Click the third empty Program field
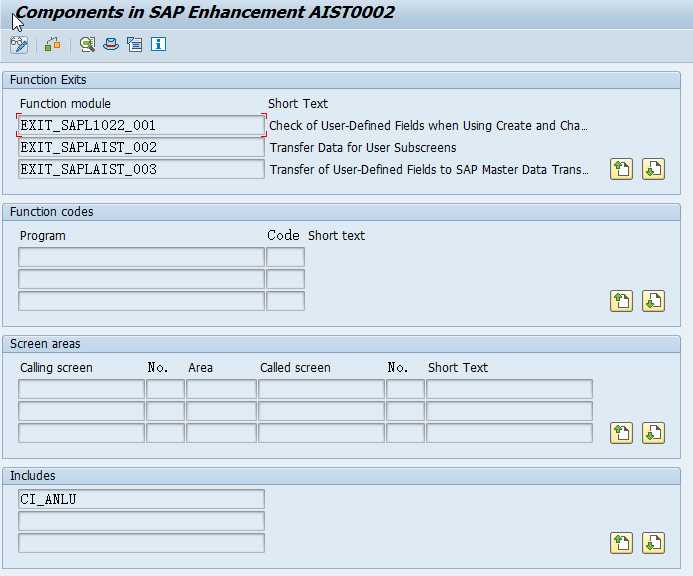 click(141, 301)
